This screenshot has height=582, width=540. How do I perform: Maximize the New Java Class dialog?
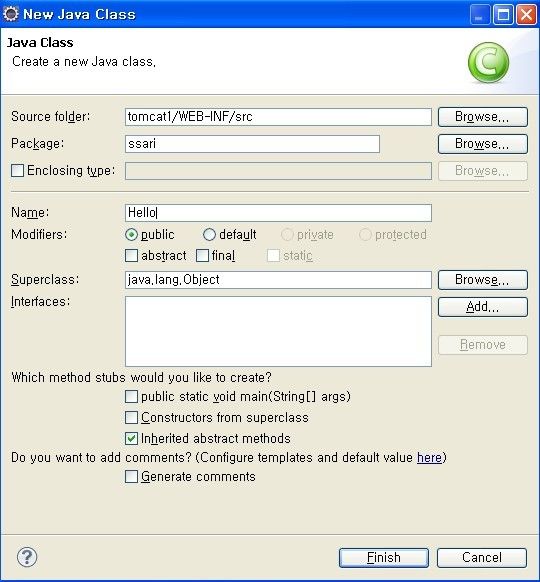coord(503,15)
